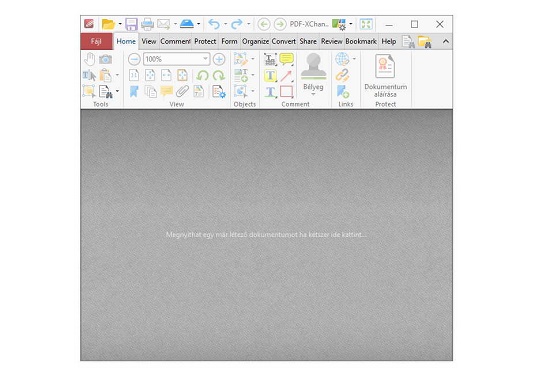The width and height of the screenshot is (550, 375).
Task: Go to next view with green forward arrow
Action: [280, 24]
